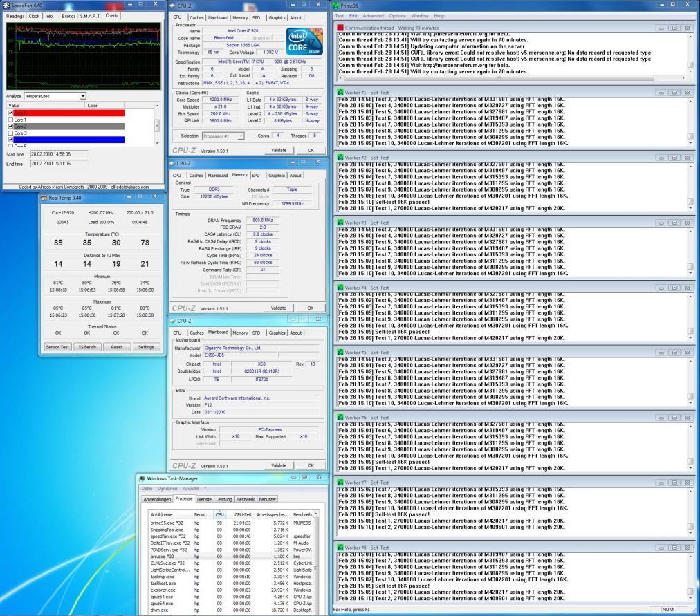Open SPD tab in CPU-Z Memory window
The width and height of the screenshot is (700, 616).
click(256, 176)
